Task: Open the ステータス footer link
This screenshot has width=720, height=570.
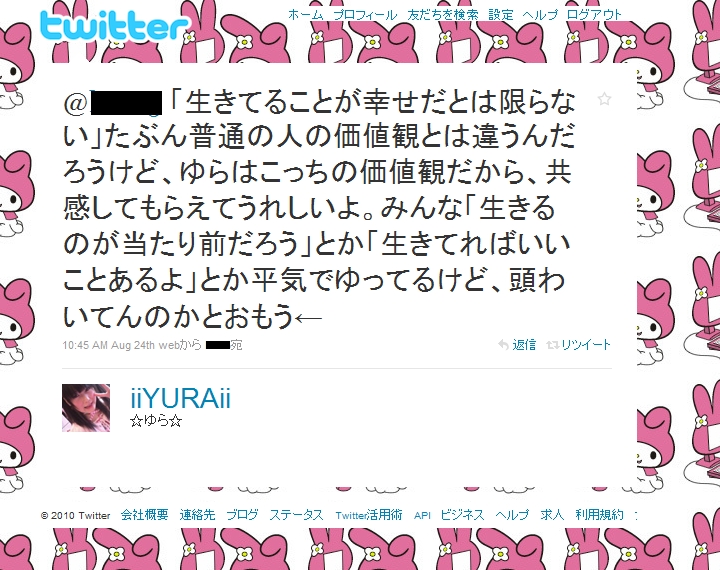Action: click(x=296, y=515)
